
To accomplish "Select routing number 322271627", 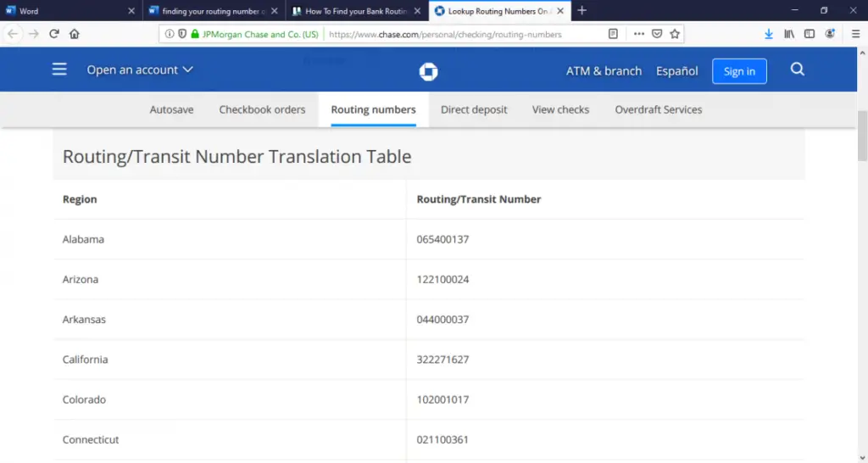I will point(442,360).
